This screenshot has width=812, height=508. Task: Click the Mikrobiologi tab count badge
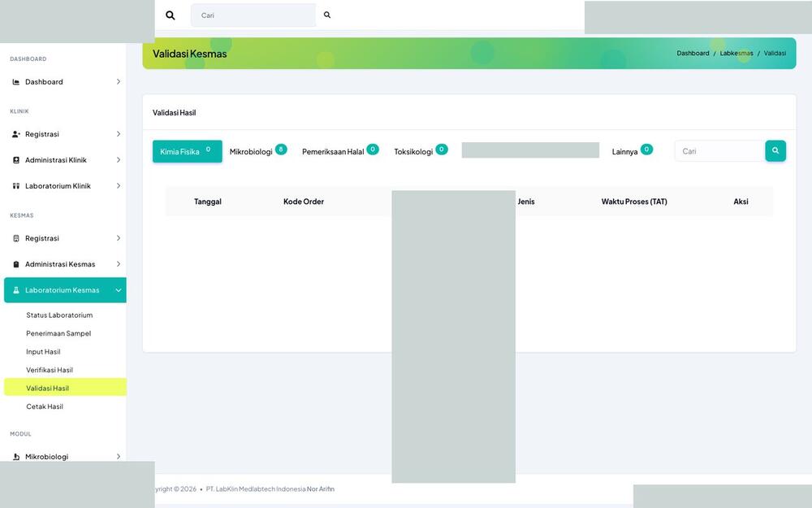click(281, 150)
